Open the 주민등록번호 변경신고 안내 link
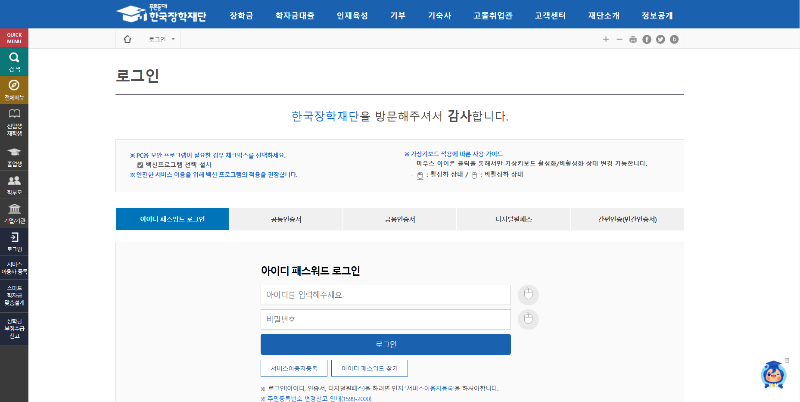The image size is (800, 402). coord(316,398)
